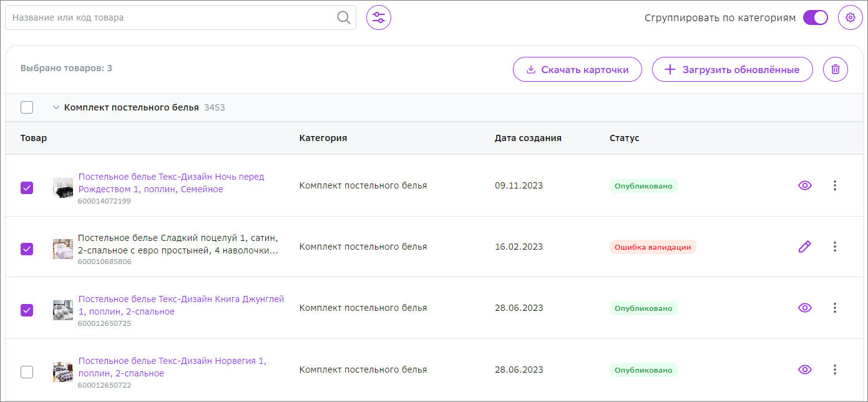
Task: Select all in Комплект постельного белья group
Action: pos(27,107)
